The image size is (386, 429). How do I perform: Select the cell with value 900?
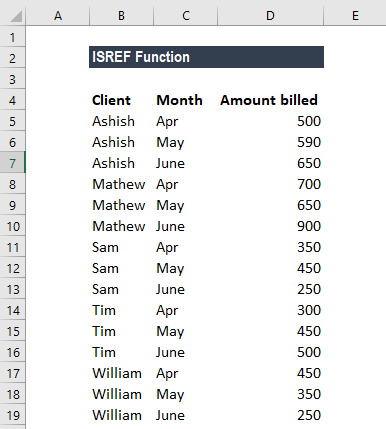[x=270, y=226]
